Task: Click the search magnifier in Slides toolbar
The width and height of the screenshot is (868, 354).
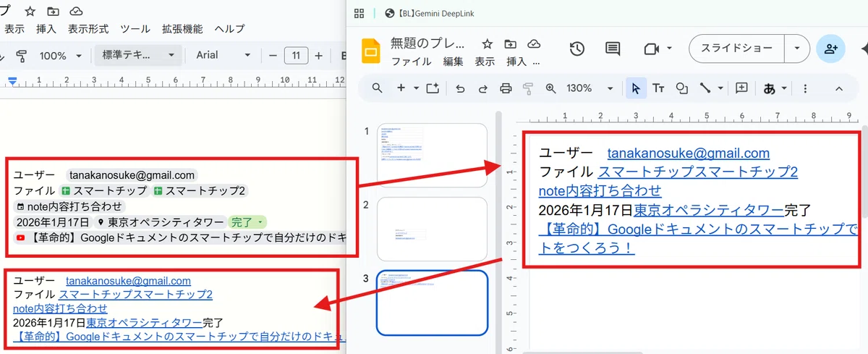Action: (377, 88)
